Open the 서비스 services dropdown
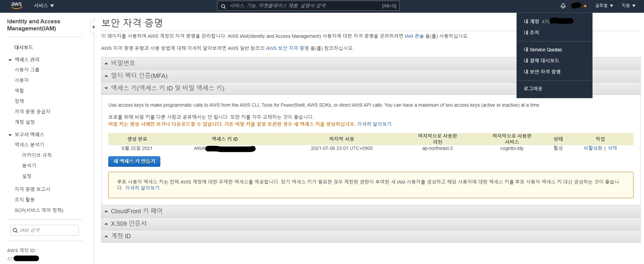This screenshot has height=264, width=644. click(44, 6)
